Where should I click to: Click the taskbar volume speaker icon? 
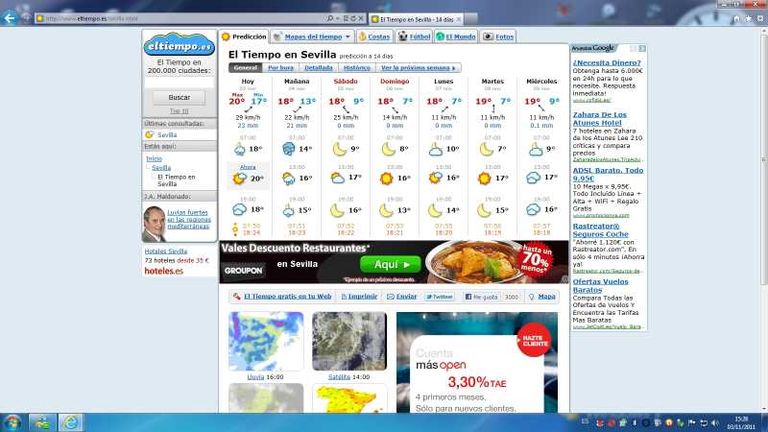[x=715, y=423]
